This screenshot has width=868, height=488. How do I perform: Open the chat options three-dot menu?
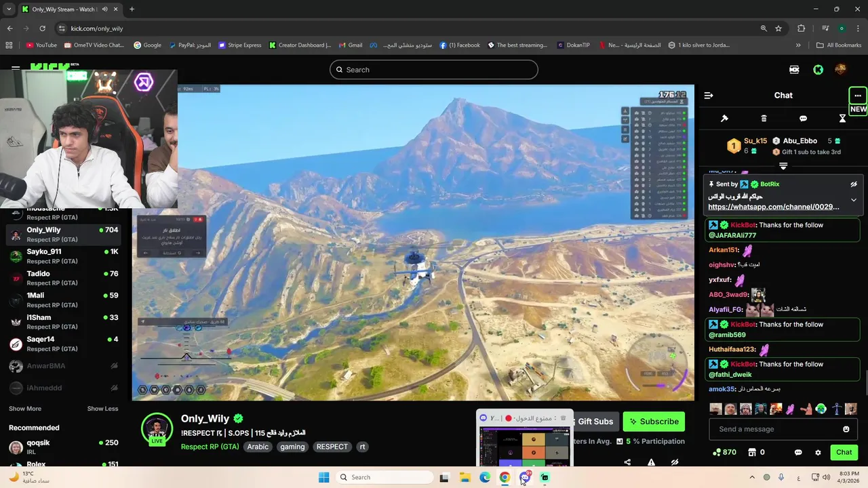point(858,96)
